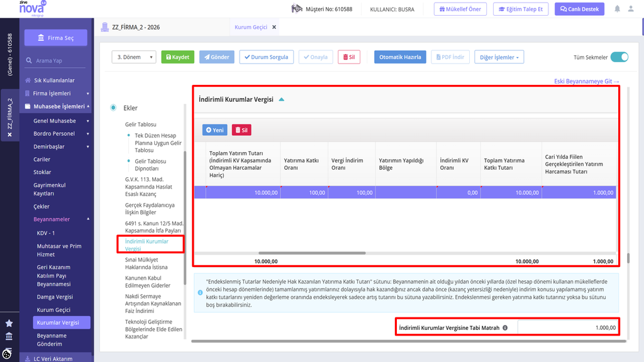Close the Kurum Geçici tab
This screenshot has height=362, width=644.
point(274,27)
